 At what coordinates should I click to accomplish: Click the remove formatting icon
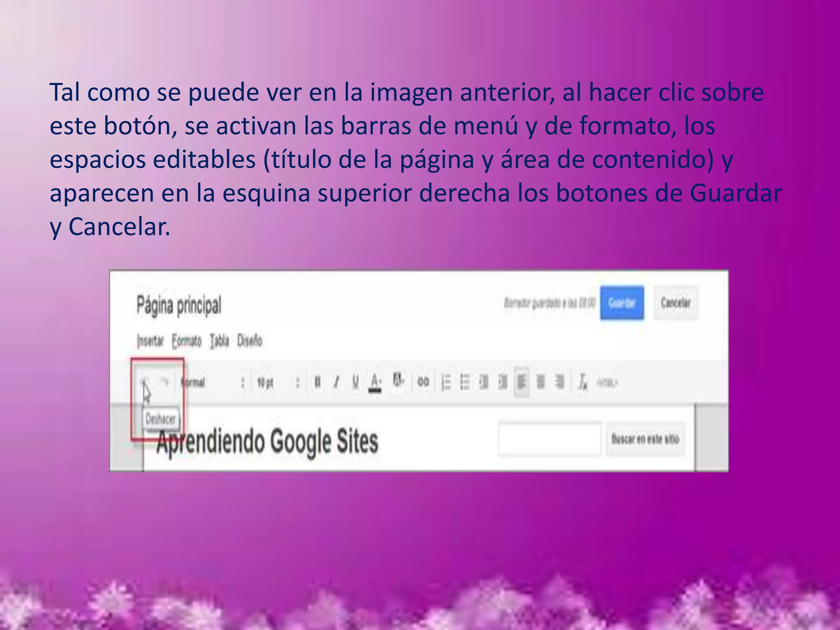coord(583,382)
